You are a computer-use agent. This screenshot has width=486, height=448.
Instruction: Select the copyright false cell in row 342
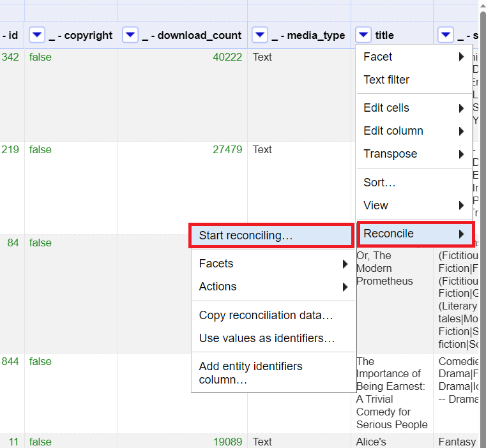pos(40,57)
